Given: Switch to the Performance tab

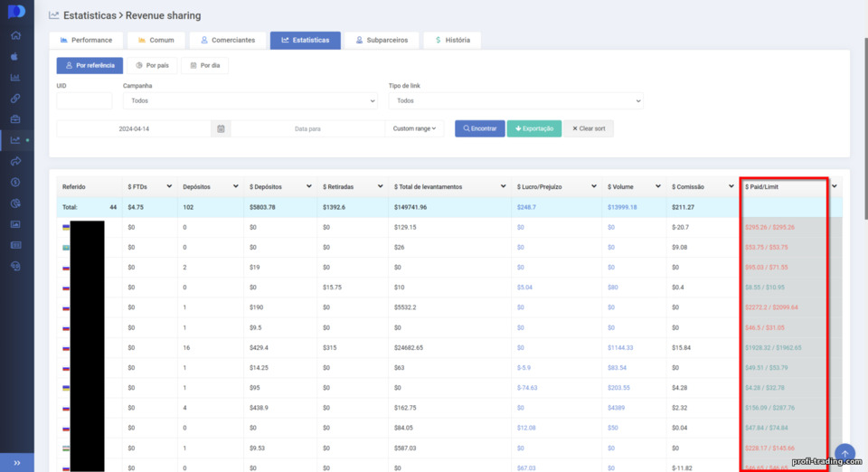Looking at the screenshot, I should 87,40.
